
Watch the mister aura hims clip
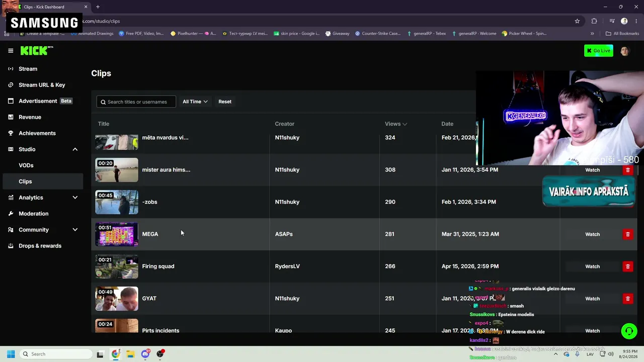point(592,170)
